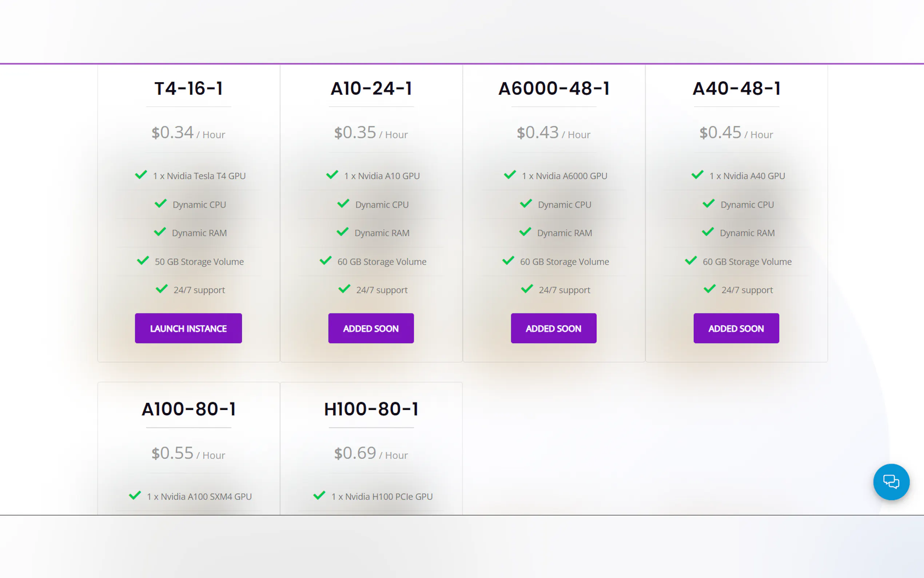Click checkmark beside 1 x Nvidia Tesla T4 GPU
This screenshot has height=578, width=924.
point(141,175)
